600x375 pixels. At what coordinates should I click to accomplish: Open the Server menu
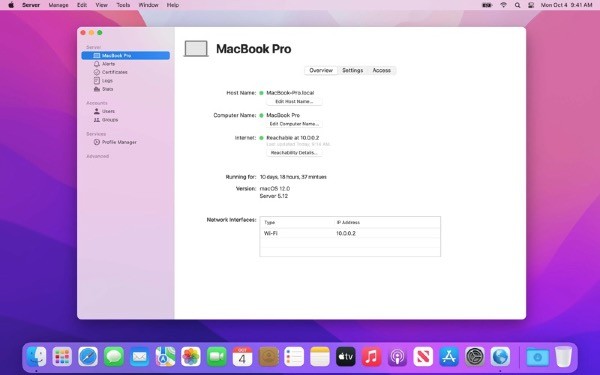(31, 5)
